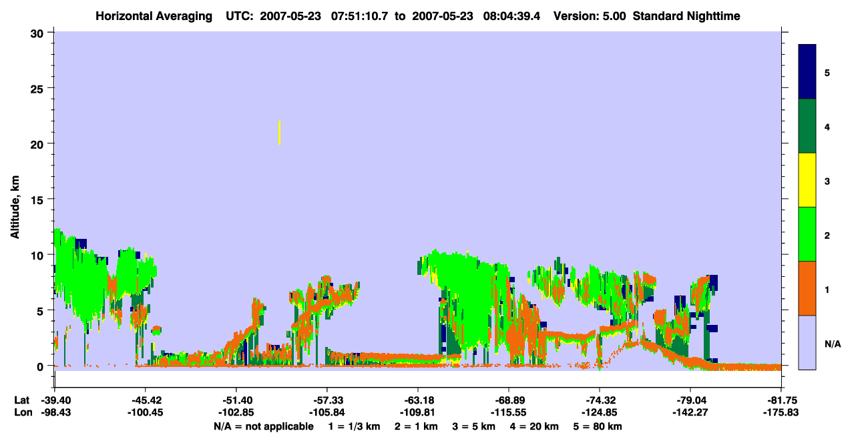Click the longitude value -100.45
This screenshot has width=868, height=445.
pyautogui.click(x=146, y=412)
